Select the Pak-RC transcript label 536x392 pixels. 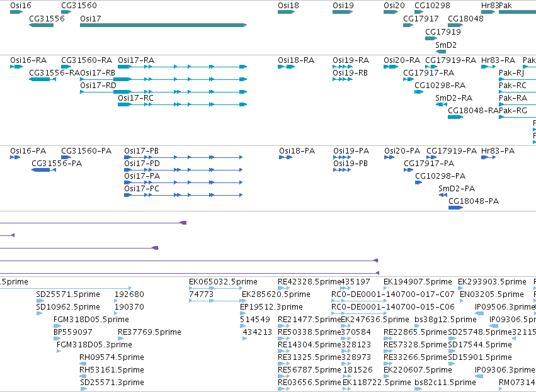[513, 86]
